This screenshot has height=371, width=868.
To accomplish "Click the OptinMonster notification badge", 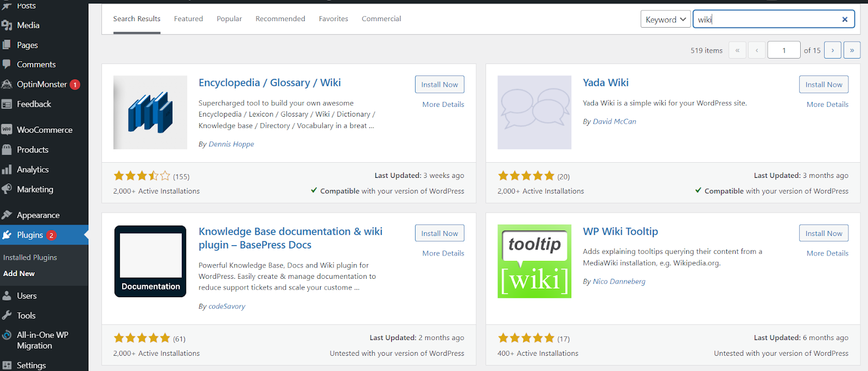I will [x=75, y=85].
